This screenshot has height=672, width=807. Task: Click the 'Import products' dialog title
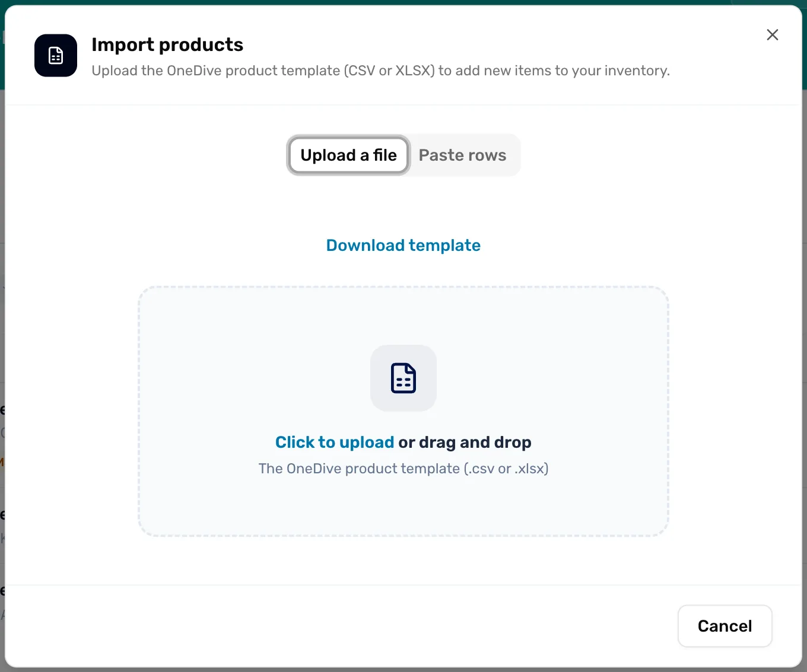tap(167, 44)
